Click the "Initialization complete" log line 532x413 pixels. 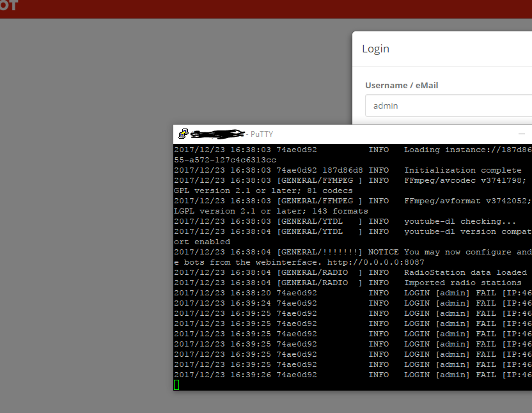coord(462,170)
